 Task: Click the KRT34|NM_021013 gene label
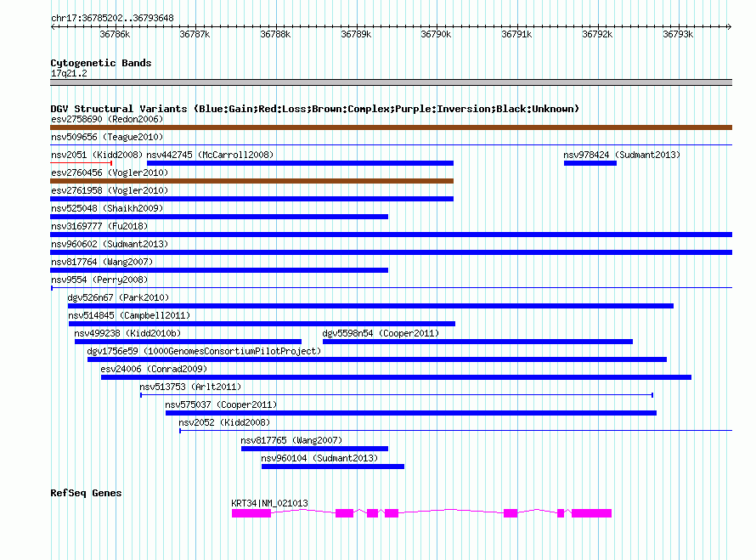click(x=269, y=503)
